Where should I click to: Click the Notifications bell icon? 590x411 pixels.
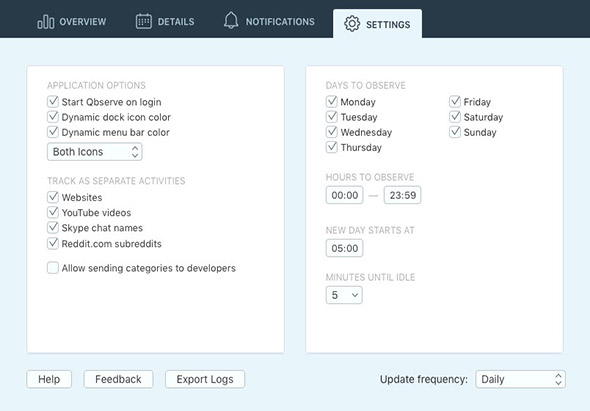(231, 20)
